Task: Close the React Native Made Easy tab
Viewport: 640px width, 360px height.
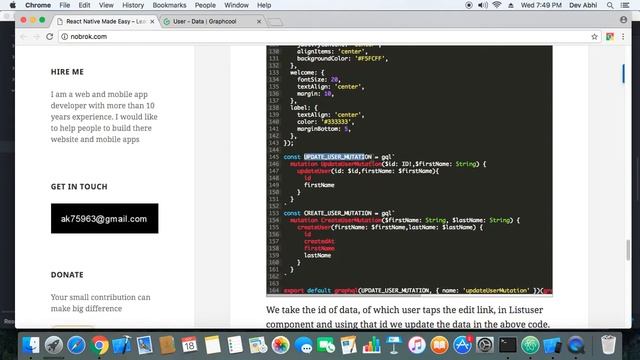Action: tap(152, 22)
